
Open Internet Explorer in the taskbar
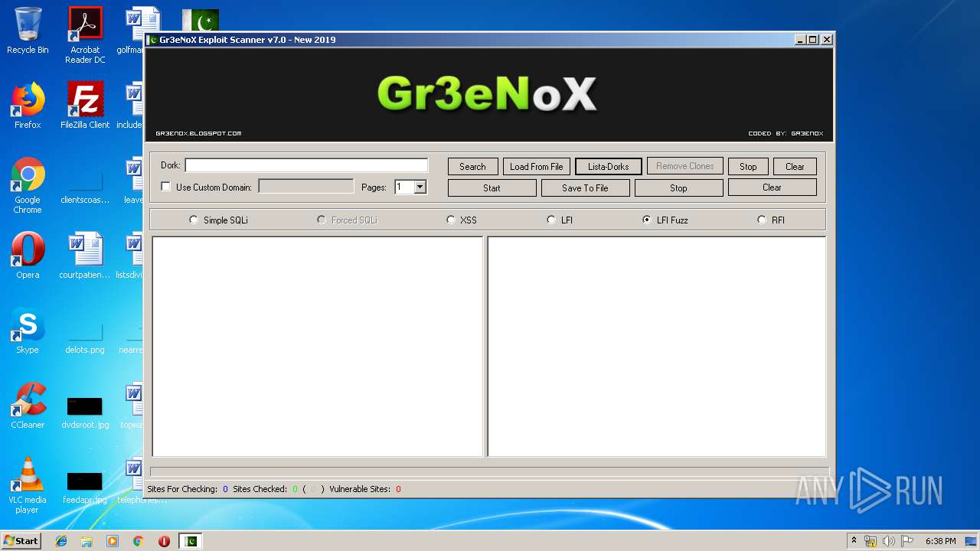(61, 541)
